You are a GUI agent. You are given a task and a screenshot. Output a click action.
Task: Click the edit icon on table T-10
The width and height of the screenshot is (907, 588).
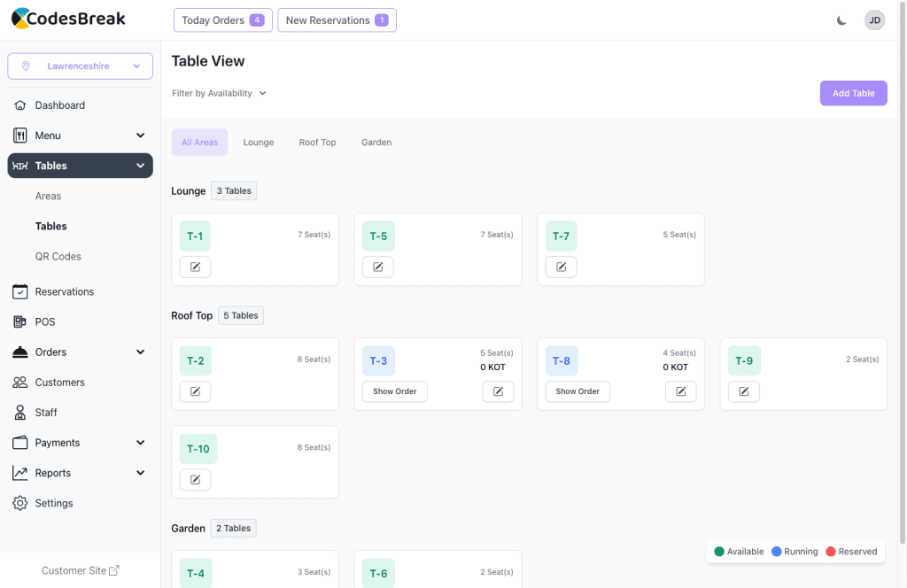tap(195, 480)
